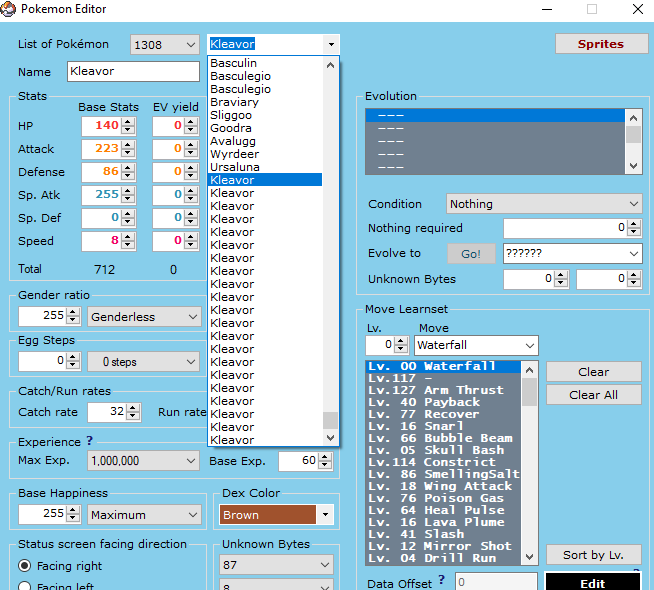Increase HP base stat with spinner
Viewport: 654px width, 590px height.
127,121
